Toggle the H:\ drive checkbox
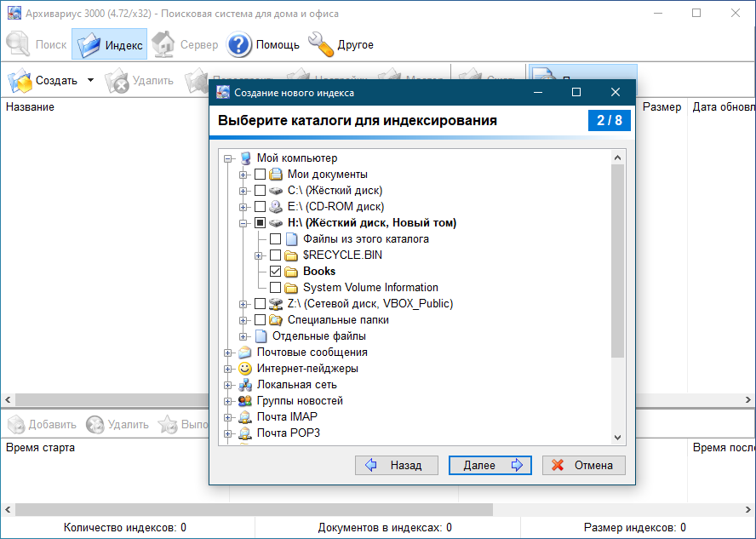 (260, 223)
